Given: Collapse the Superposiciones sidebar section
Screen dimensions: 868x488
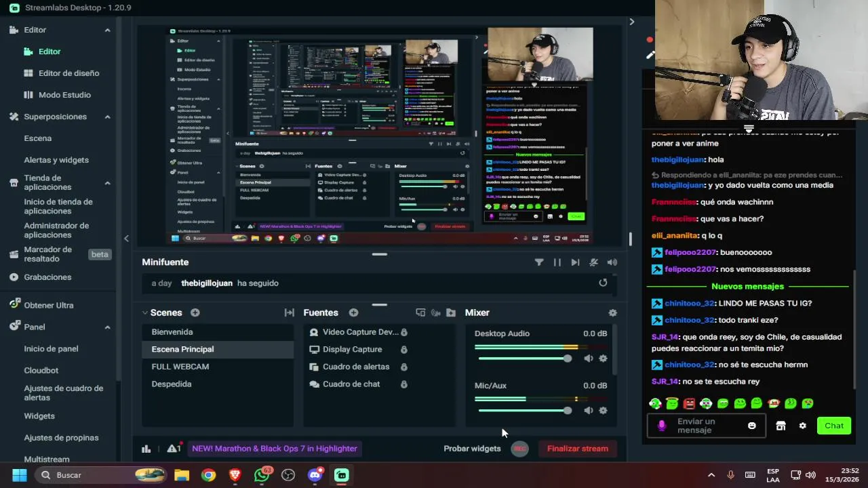Looking at the screenshot, I should coord(107,117).
